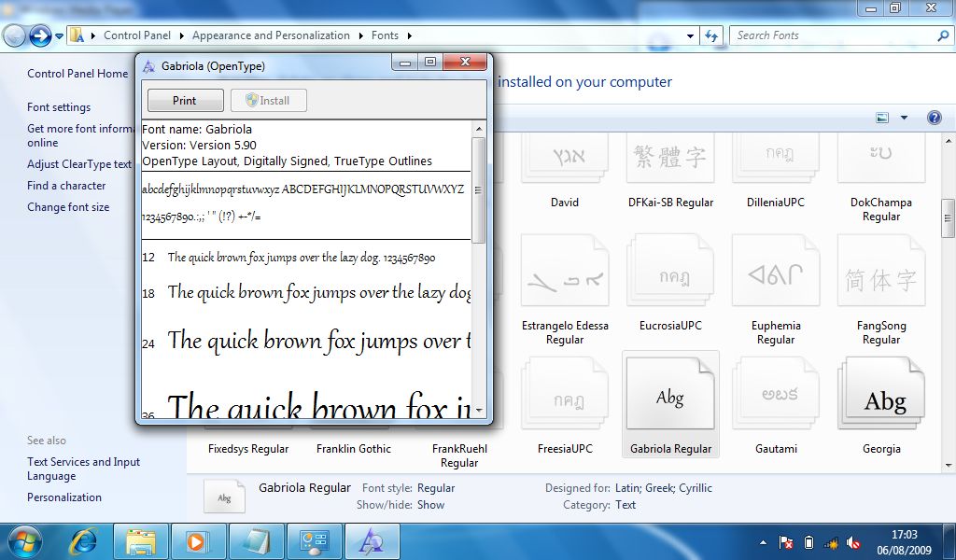Select the DilleniaUPC font icon
Viewport: 956px width, 560px height.
click(x=776, y=159)
